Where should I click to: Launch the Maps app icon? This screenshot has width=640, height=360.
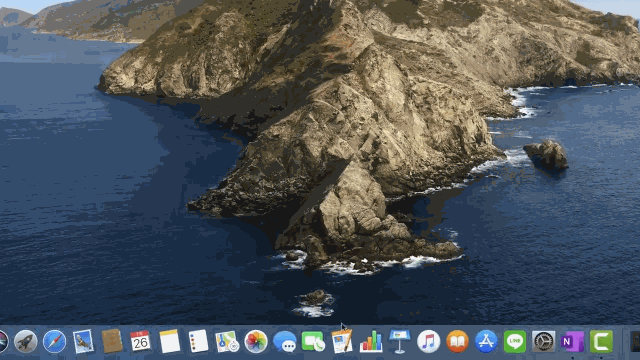click(227, 341)
